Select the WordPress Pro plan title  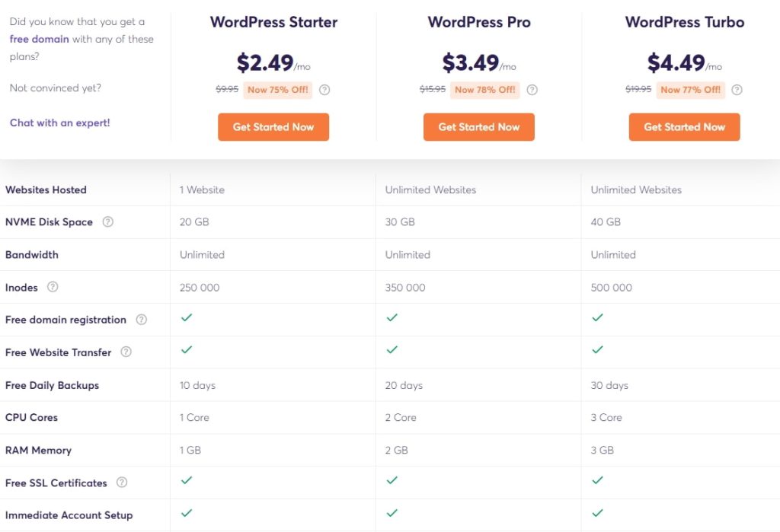[479, 22]
